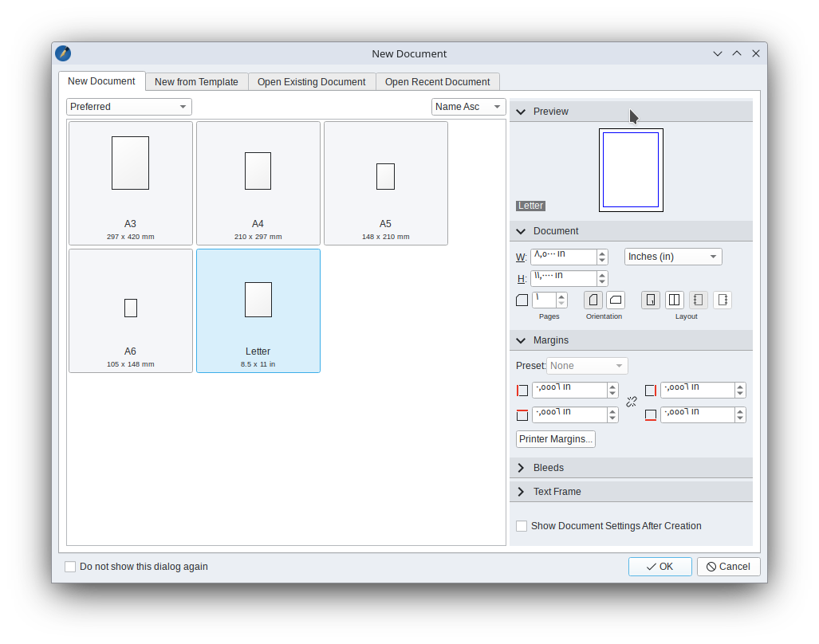Click the Scribus app icon in title bar

(x=63, y=53)
